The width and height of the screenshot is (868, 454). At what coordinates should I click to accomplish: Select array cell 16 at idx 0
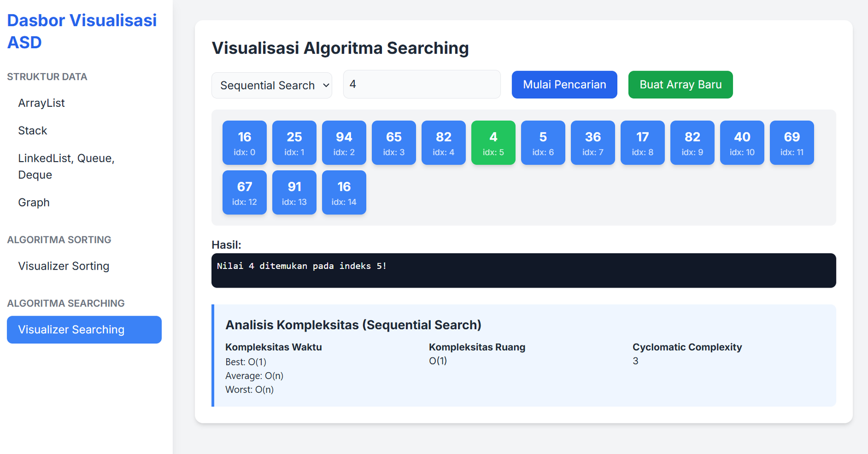245,143
